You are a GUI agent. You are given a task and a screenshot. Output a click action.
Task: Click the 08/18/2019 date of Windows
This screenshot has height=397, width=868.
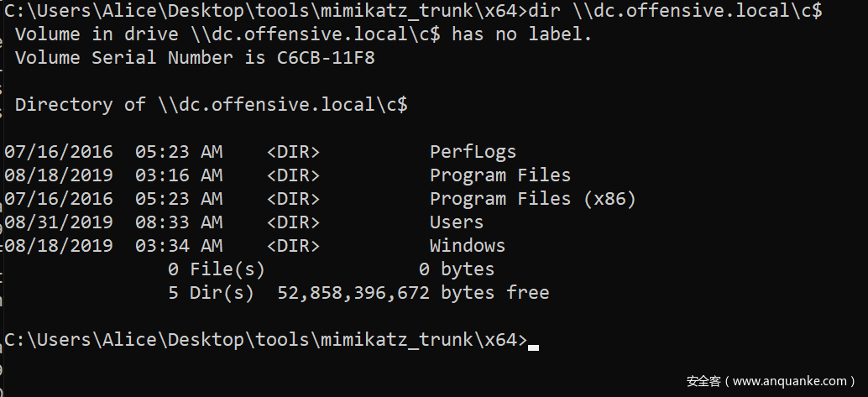[x=58, y=246]
